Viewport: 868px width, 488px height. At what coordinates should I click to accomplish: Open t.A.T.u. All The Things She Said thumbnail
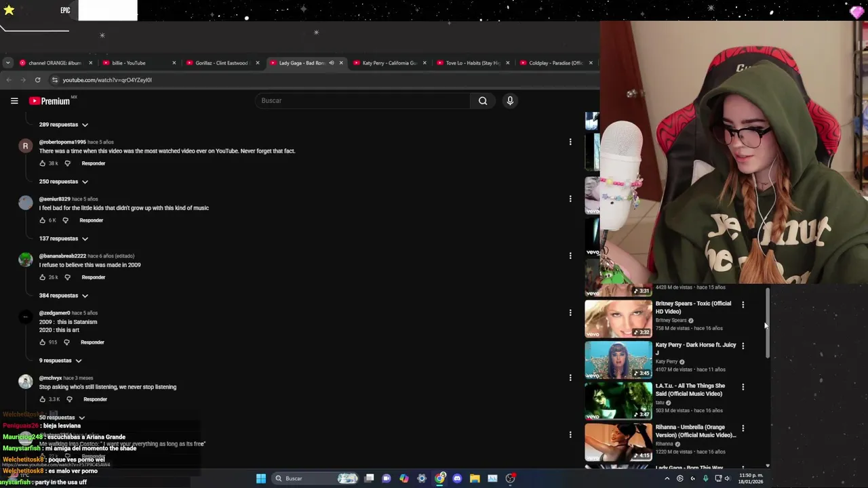click(618, 401)
